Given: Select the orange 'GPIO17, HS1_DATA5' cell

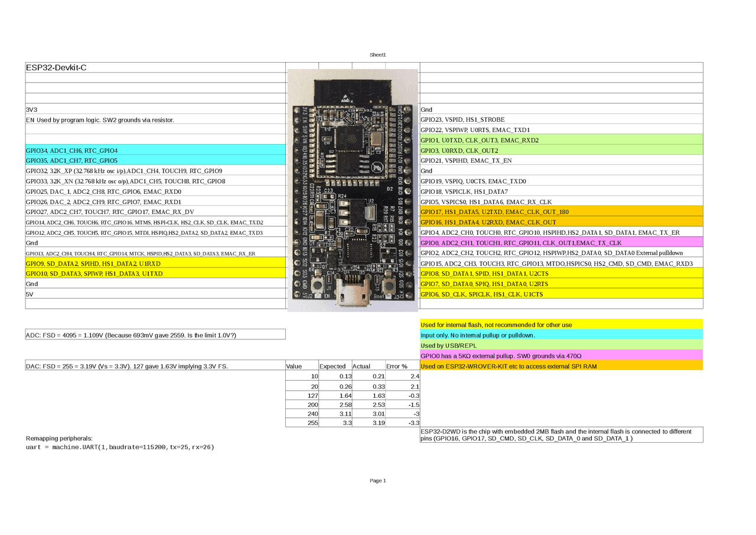Looking at the screenshot, I should click(561, 212).
